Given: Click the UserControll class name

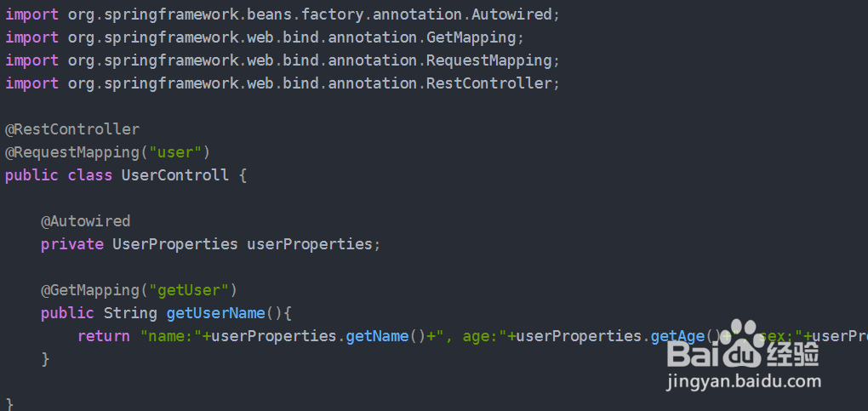Looking at the screenshot, I should (175, 175).
